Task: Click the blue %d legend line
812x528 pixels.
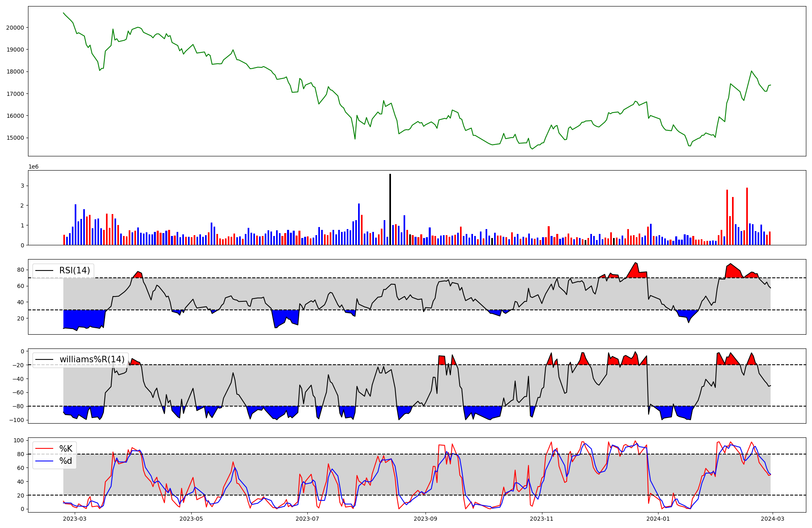Action: pos(45,461)
